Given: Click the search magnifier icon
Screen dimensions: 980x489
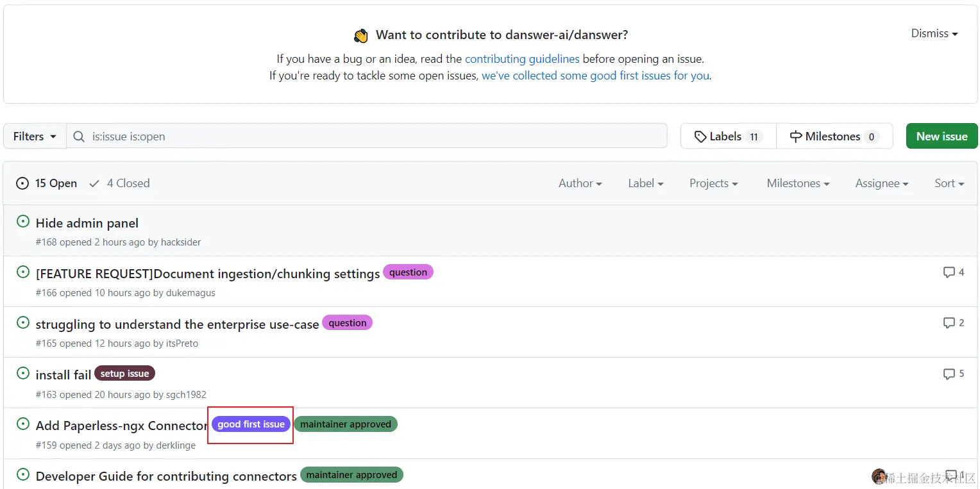Looking at the screenshot, I should tap(79, 137).
